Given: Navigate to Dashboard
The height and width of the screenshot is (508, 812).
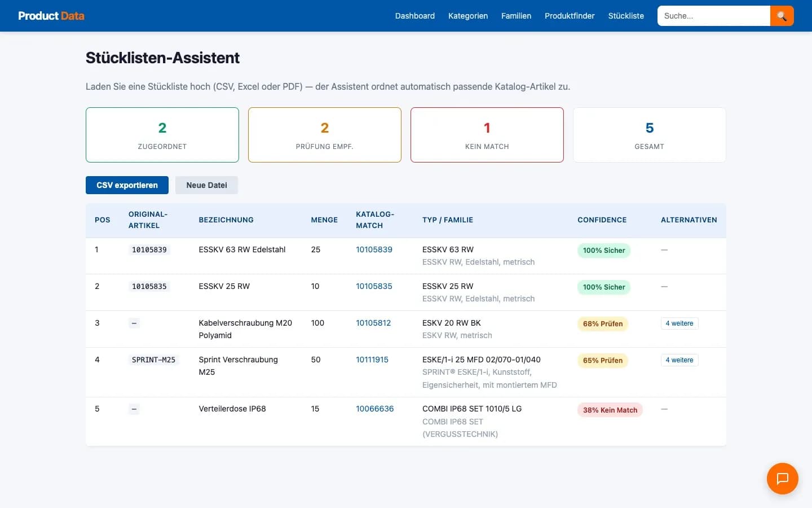Looking at the screenshot, I should (415, 16).
